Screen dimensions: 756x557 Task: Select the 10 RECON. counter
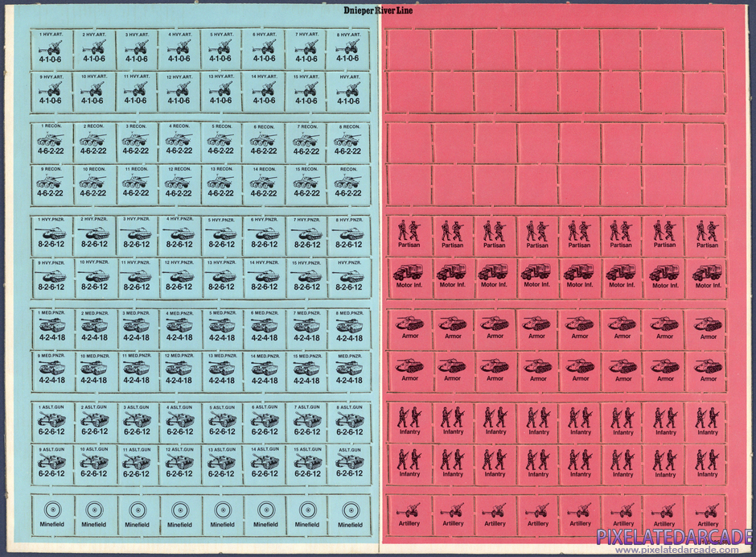pyautogui.click(x=93, y=184)
